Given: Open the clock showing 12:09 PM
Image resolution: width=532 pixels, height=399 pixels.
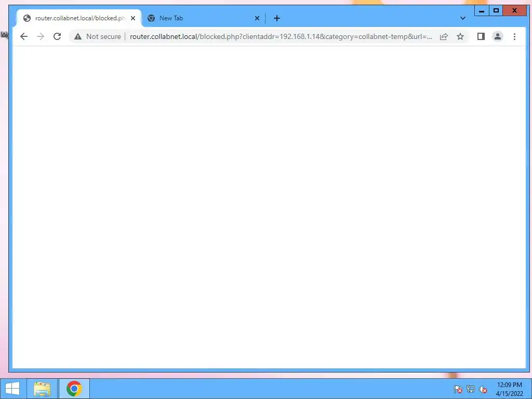Looking at the screenshot, I should pyautogui.click(x=509, y=389).
